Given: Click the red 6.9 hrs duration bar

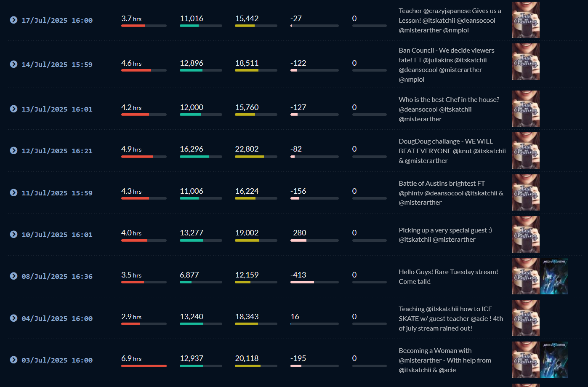Looking at the screenshot, I should coord(144,366).
